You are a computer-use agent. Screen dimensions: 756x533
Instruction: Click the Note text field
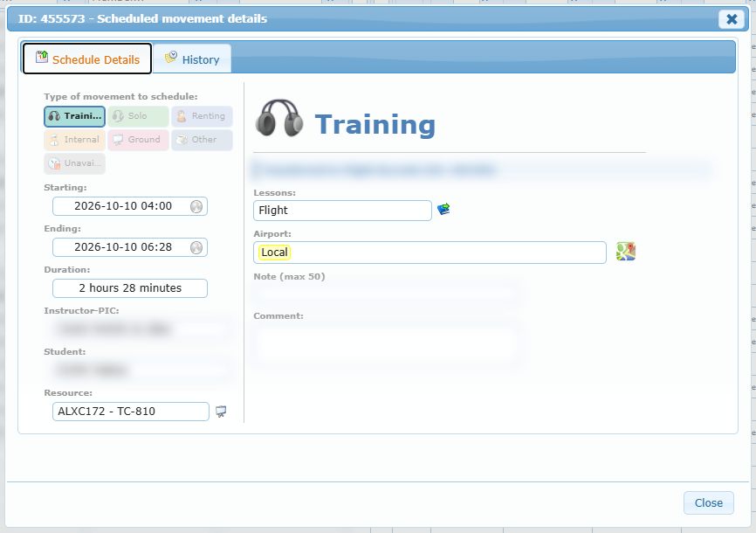coord(386,294)
